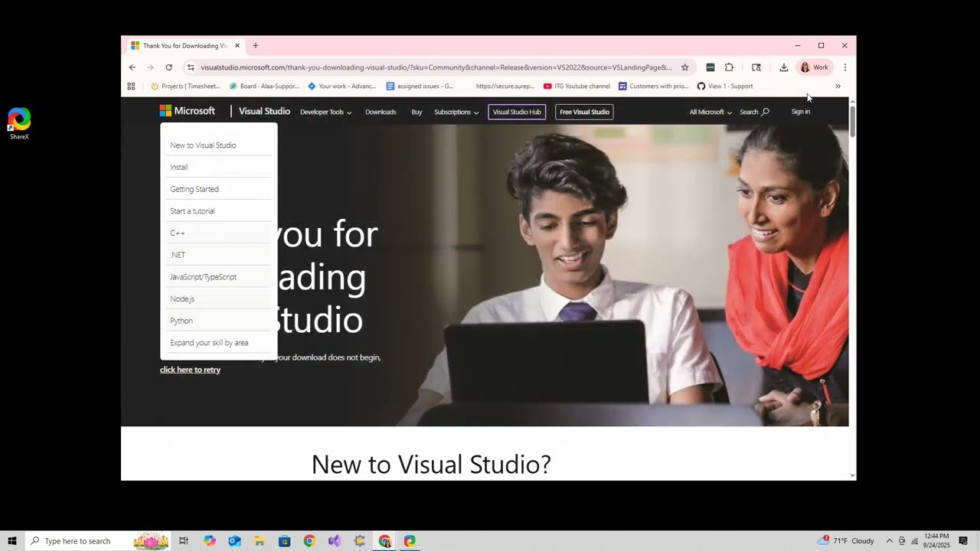980x551 pixels.
Task: Open the Apps grid icon in bookmarks bar
Action: [x=131, y=86]
